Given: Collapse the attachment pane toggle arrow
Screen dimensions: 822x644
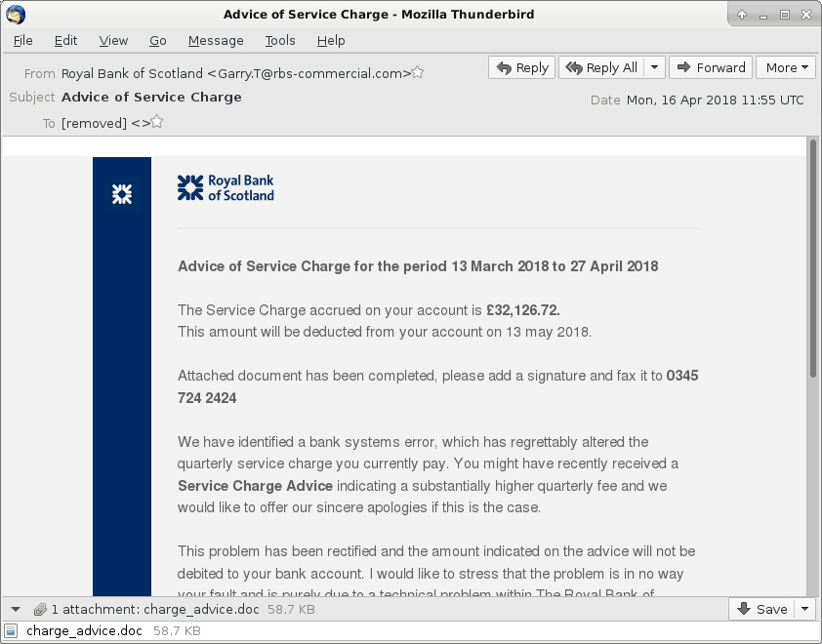Looking at the screenshot, I should click(16, 610).
